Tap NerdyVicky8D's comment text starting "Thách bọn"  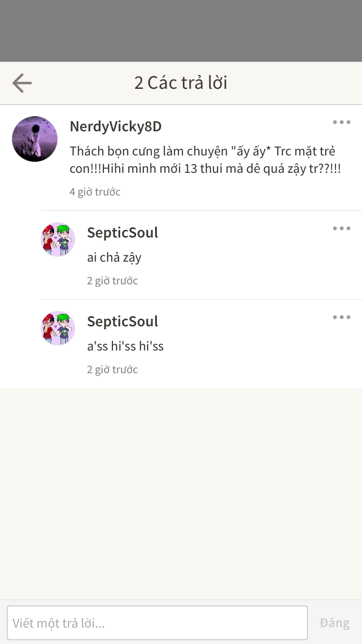[x=205, y=160]
